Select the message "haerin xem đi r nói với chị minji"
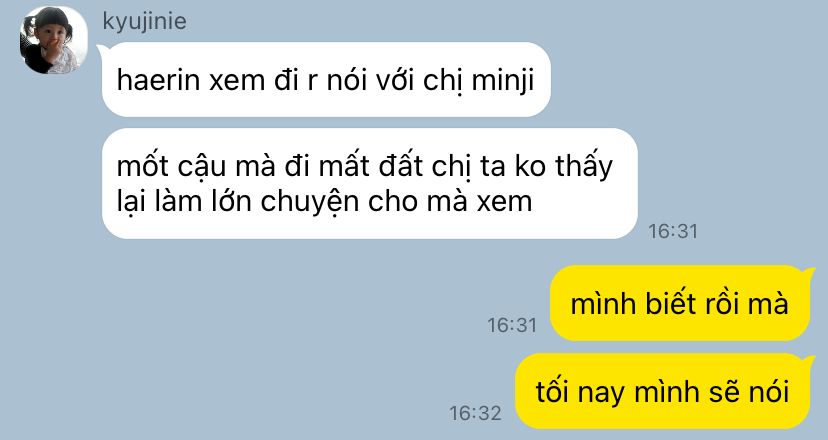This screenshot has height=440, width=828. tap(326, 80)
